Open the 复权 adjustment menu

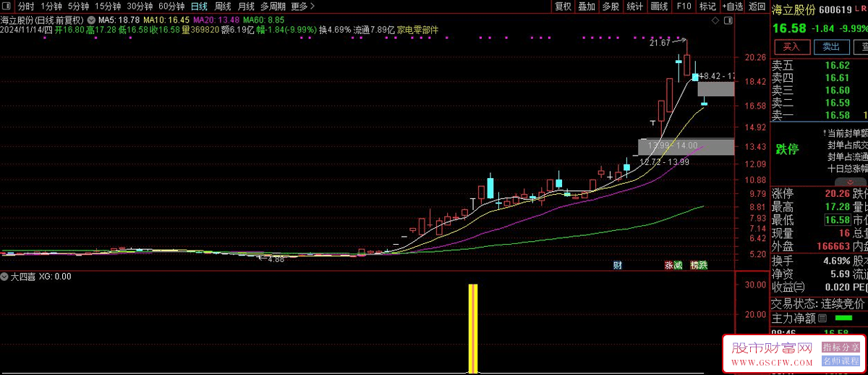pos(563,7)
